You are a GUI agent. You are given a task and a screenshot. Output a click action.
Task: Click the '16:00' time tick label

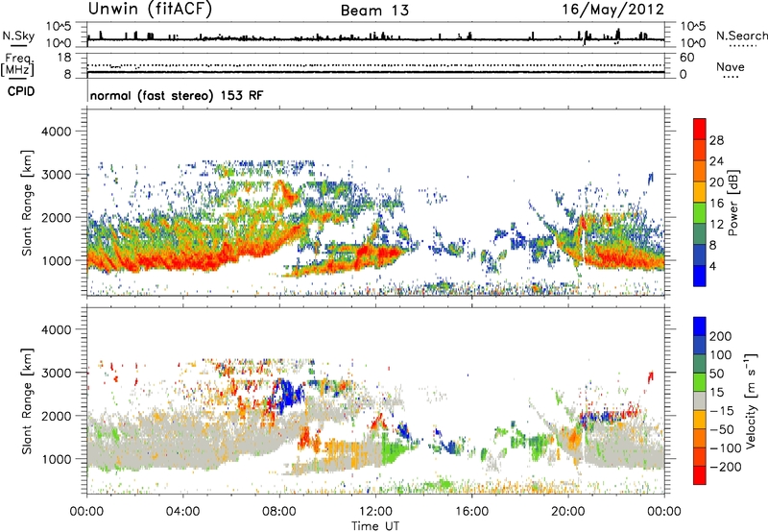pos(471,512)
